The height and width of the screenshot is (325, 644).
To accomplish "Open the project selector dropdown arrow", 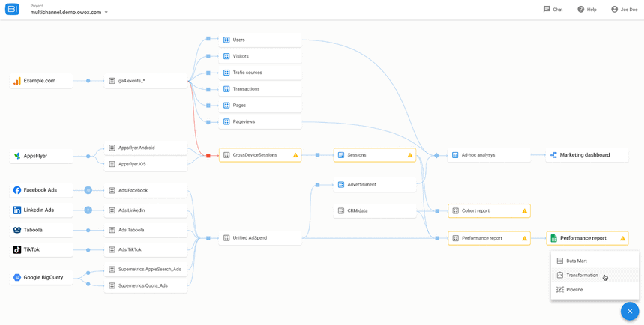I will click(106, 12).
